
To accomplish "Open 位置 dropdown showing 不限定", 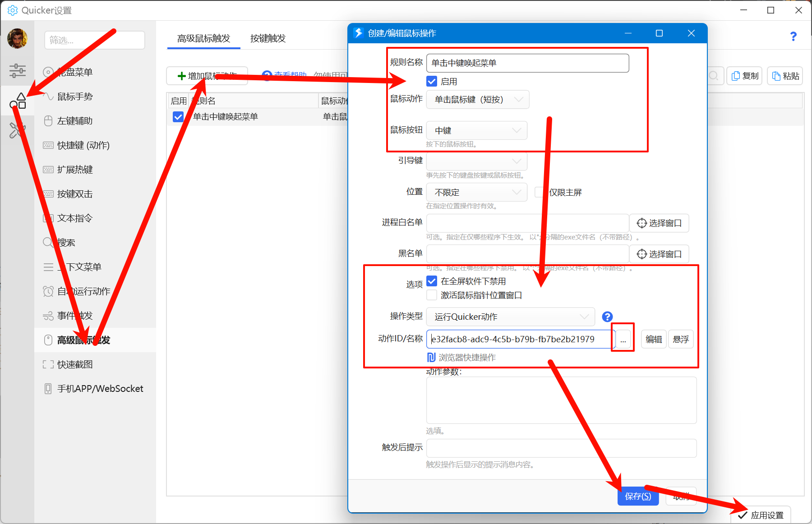I will 477,192.
